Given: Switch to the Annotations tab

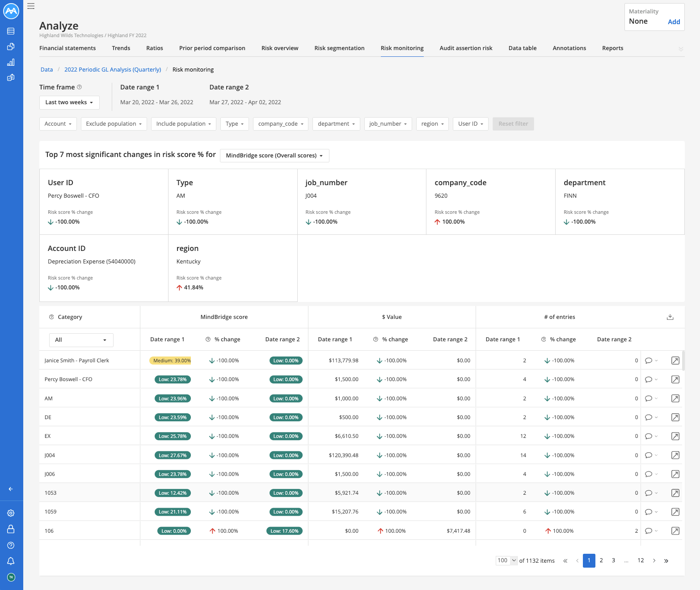Looking at the screenshot, I should [x=569, y=48].
